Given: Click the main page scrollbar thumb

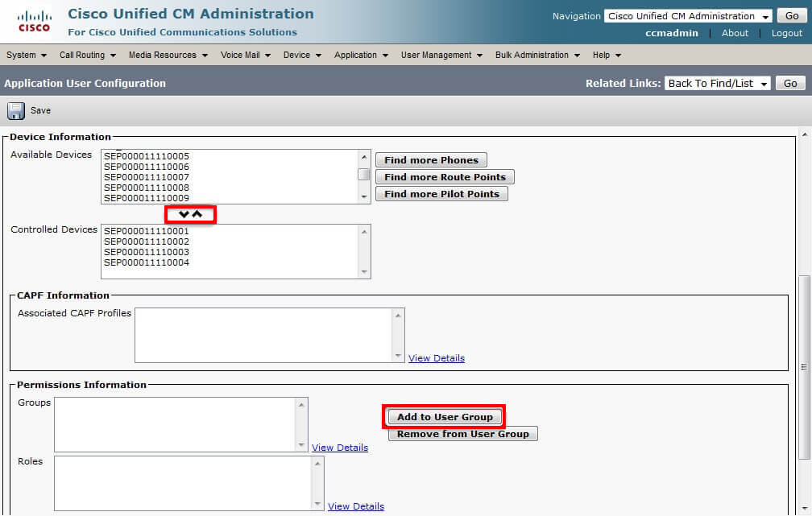Looking at the screenshot, I should pos(804,367).
